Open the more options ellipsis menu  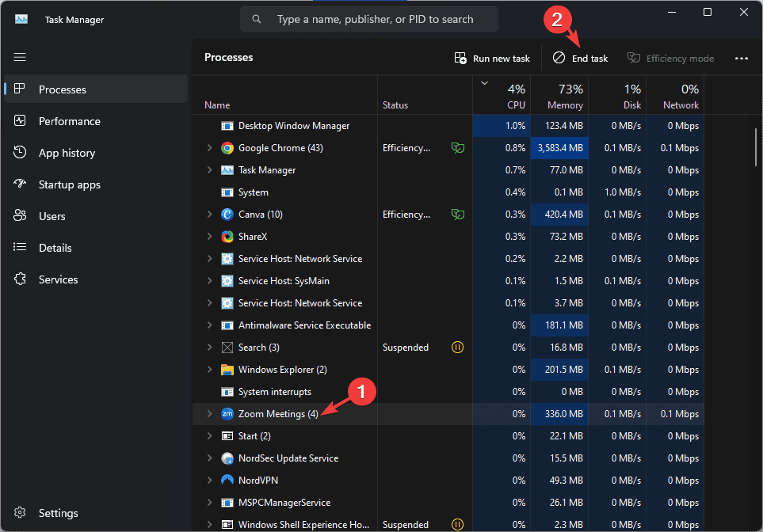pyautogui.click(x=742, y=58)
